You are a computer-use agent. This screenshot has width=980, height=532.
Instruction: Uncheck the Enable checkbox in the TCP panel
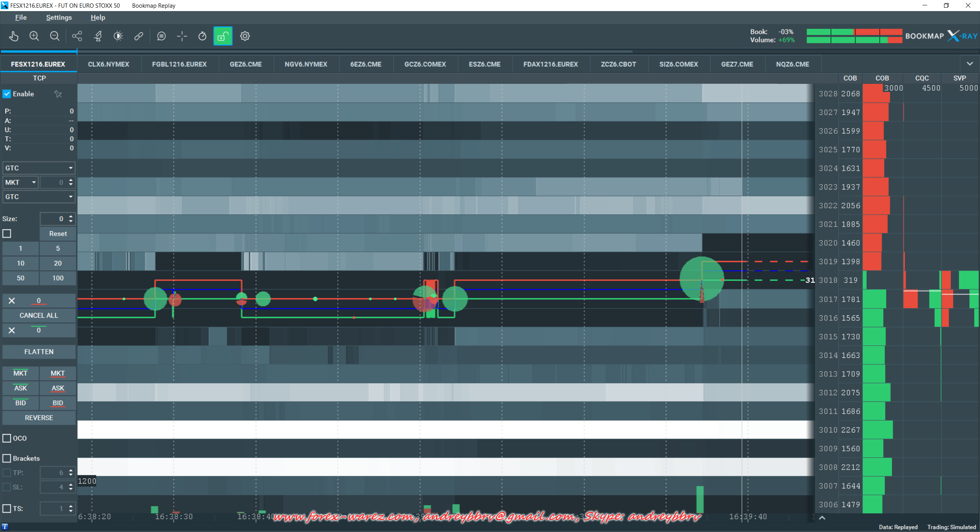(7, 94)
